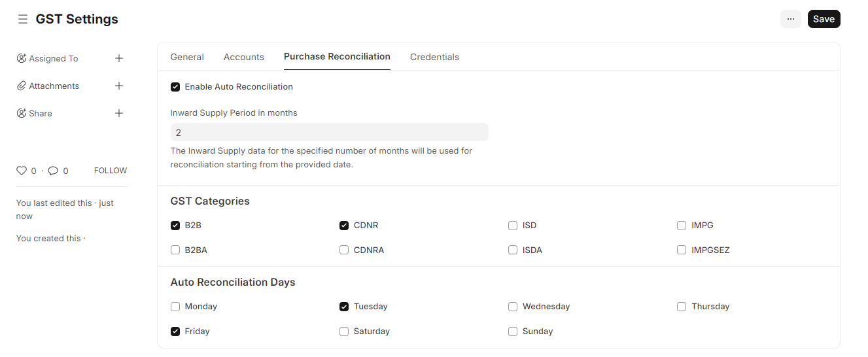Switch to the General tab
This screenshot has width=868, height=357.
point(187,57)
